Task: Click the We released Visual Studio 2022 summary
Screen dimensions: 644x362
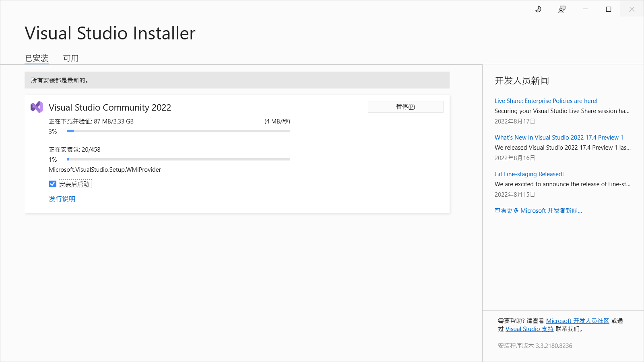Action: click(563, 148)
